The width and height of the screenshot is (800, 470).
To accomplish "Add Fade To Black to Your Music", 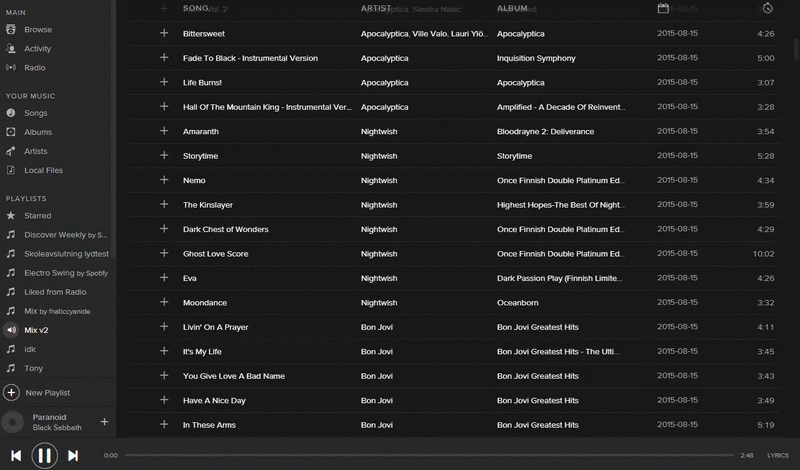I will click(x=164, y=58).
